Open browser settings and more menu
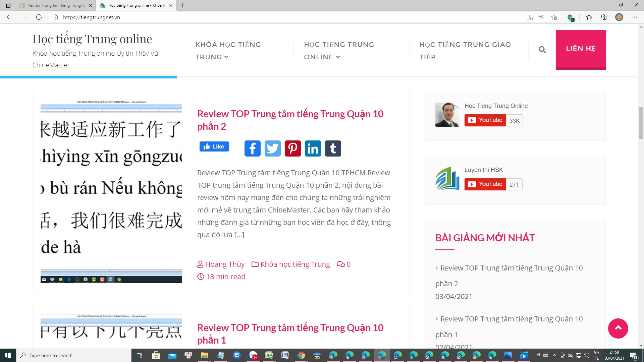The height and width of the screenshot is (362, 644). point(634,17)
